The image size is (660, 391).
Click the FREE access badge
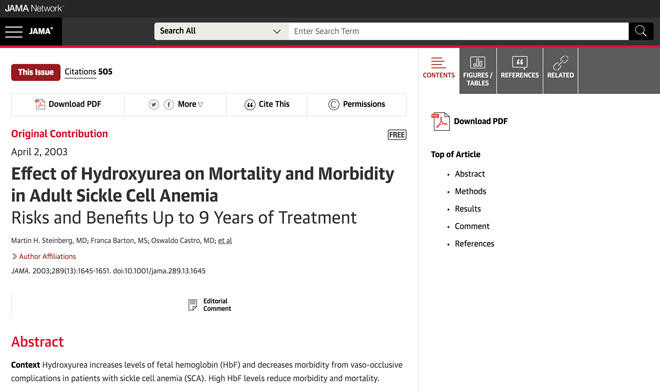tap(397, 135)
